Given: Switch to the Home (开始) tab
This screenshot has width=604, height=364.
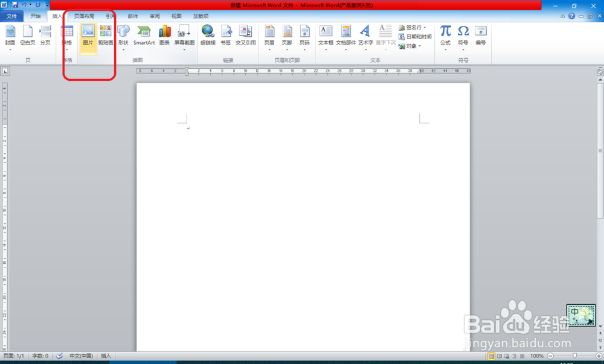Looking at the screenshot, I should click(x=36, y=16).
